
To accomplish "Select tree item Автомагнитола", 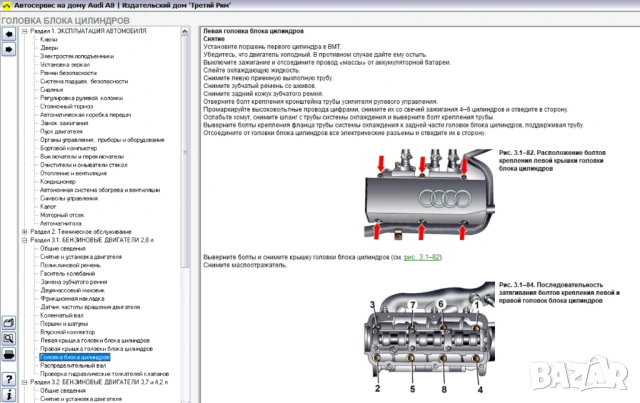I will pyautogui.click(x=60, y=223).
